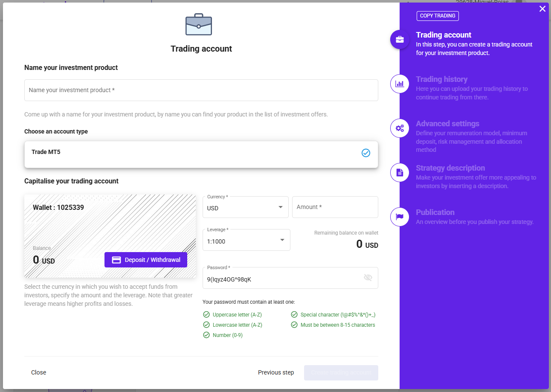Toggle the Trade MT5 selection checkmark
Image resolution: width=551 pixels, height=392 pixels.
366,153
